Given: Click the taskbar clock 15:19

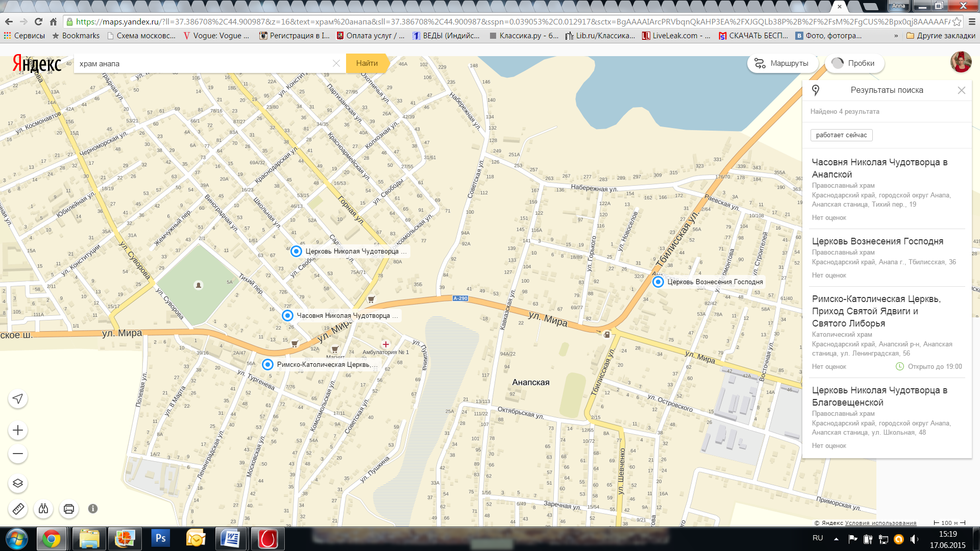Looking at the screenshot, I should tap(948, 534).
